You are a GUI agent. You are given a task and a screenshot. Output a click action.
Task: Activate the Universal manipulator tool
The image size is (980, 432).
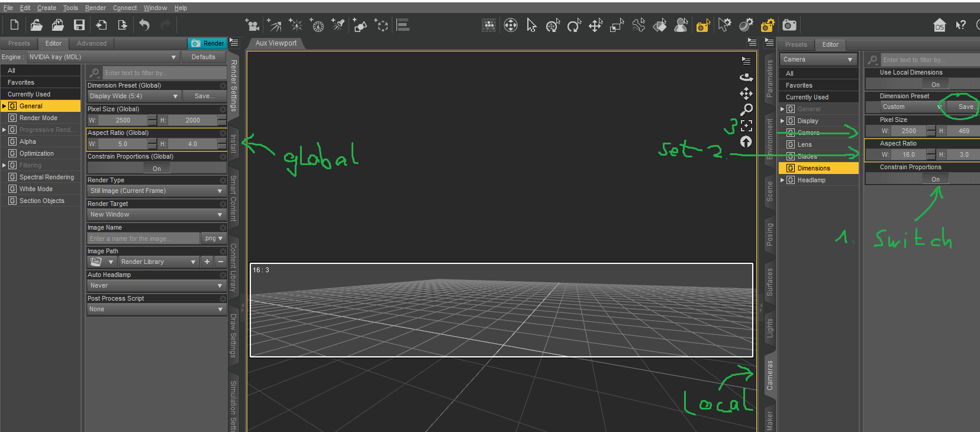553,25
